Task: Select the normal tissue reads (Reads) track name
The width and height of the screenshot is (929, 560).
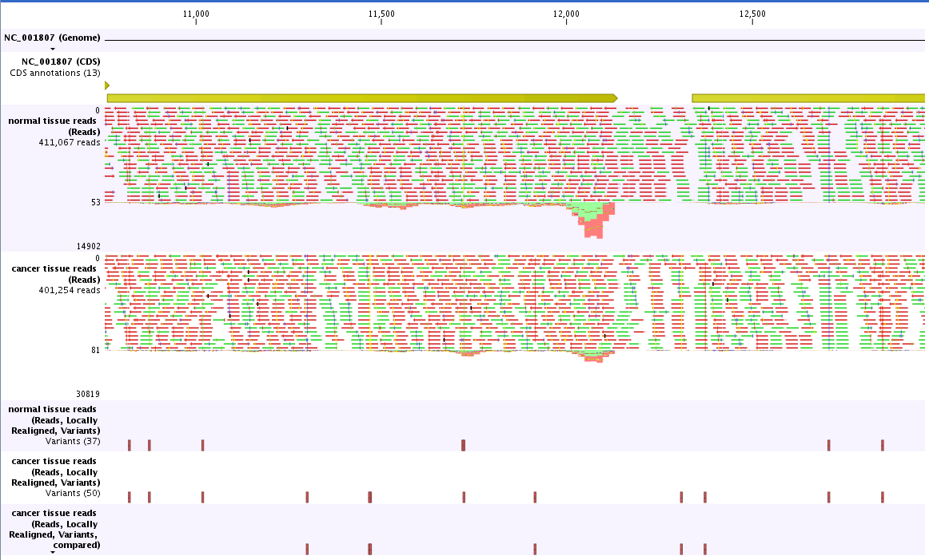Action: point(54,126)
